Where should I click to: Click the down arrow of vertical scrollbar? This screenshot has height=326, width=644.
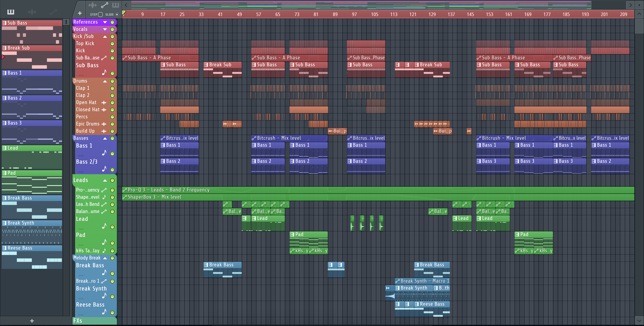point(639,320)
